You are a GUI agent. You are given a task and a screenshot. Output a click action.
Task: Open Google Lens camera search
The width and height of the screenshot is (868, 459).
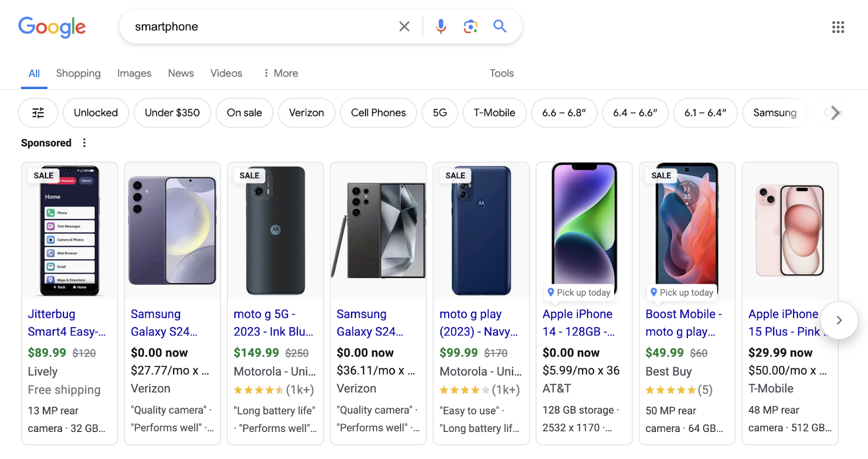coord(470,26)
